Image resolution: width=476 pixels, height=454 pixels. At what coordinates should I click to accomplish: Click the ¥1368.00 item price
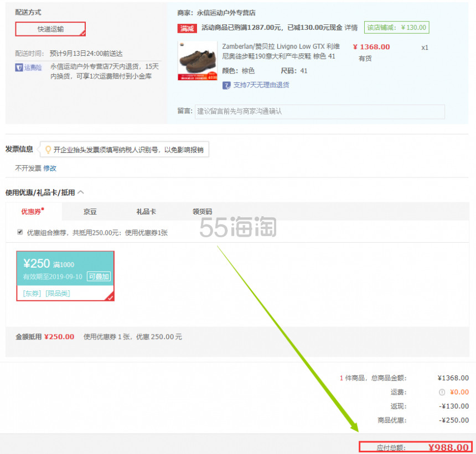tap(371, 47)
